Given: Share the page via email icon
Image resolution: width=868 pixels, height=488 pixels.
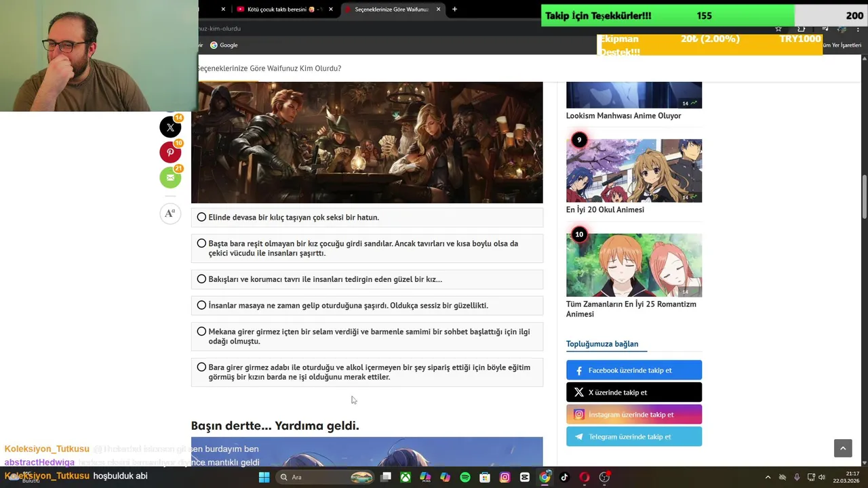Looking at the screenshot, I should coord(170,178).
